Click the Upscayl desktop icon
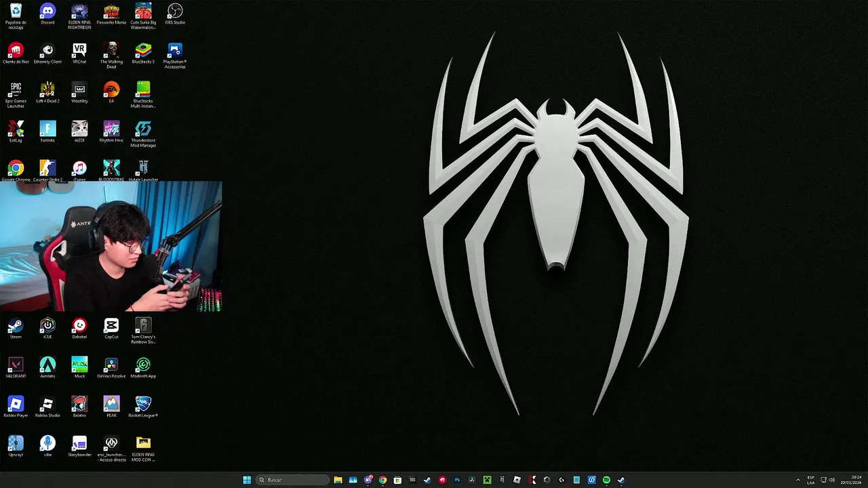Viewport: 868px width, 488px height. 16,446
